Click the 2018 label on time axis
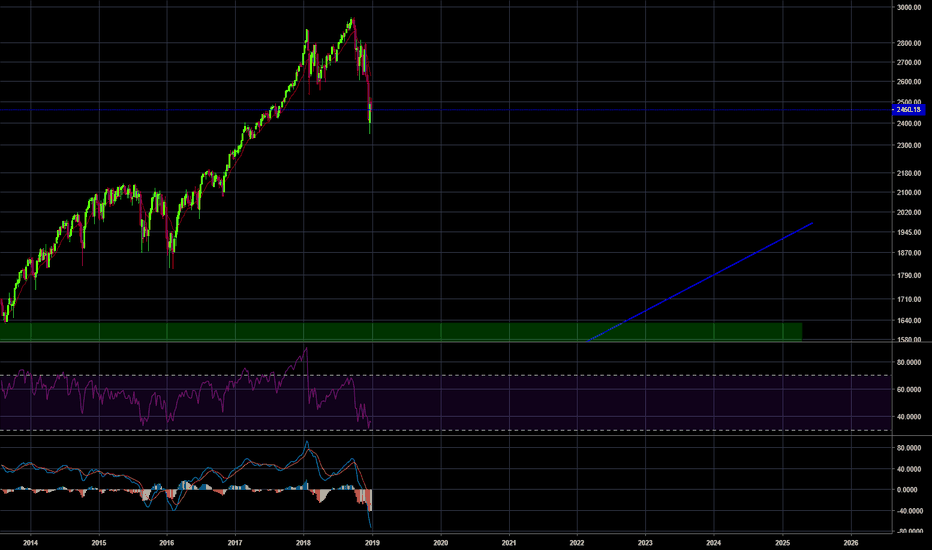 tap(304, 543)
